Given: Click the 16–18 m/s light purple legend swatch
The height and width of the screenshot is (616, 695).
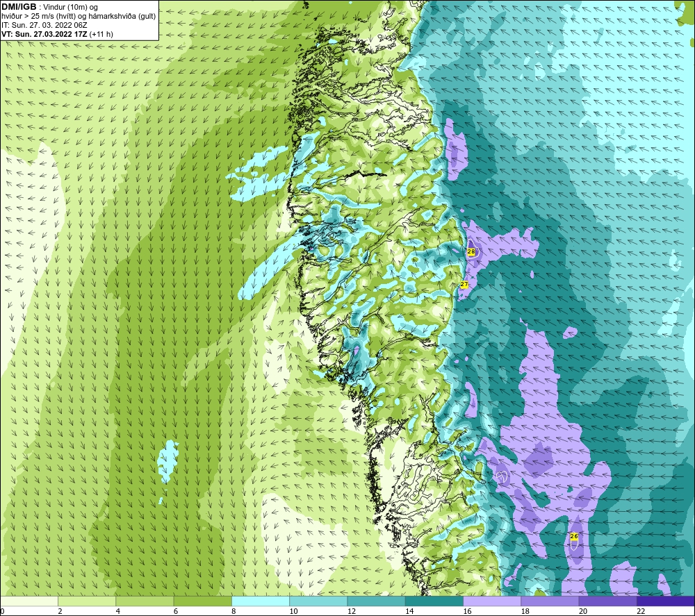Looking at the screenshot, I should point(492,601).
